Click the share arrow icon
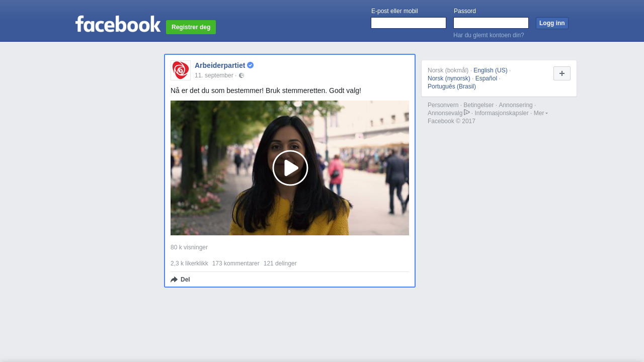 pyautogui.click(x=174, y=280)
